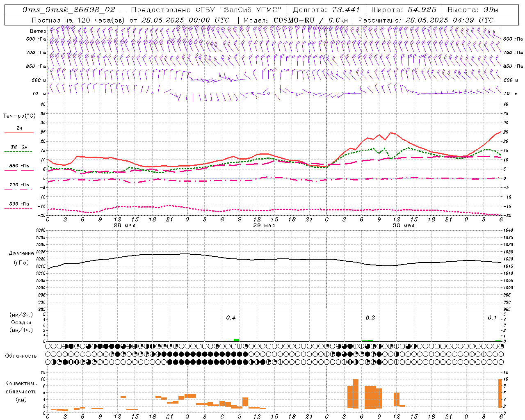Viewport: 525px width, 420px height.
Task: Click the 0.4 precipitation amount value
Action: (x=231, y=318)
